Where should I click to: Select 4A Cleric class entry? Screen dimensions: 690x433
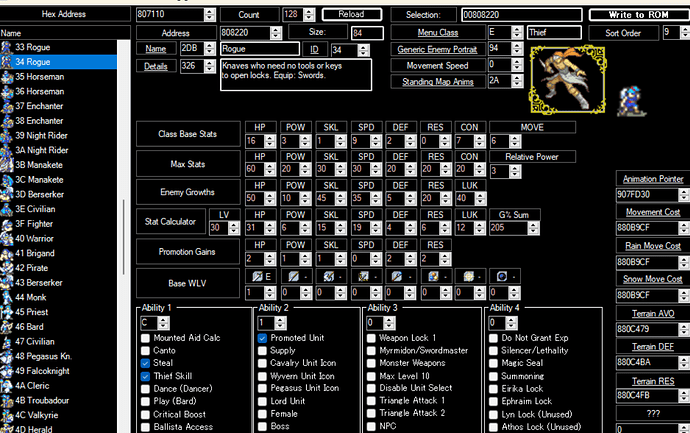click(59, 386)
